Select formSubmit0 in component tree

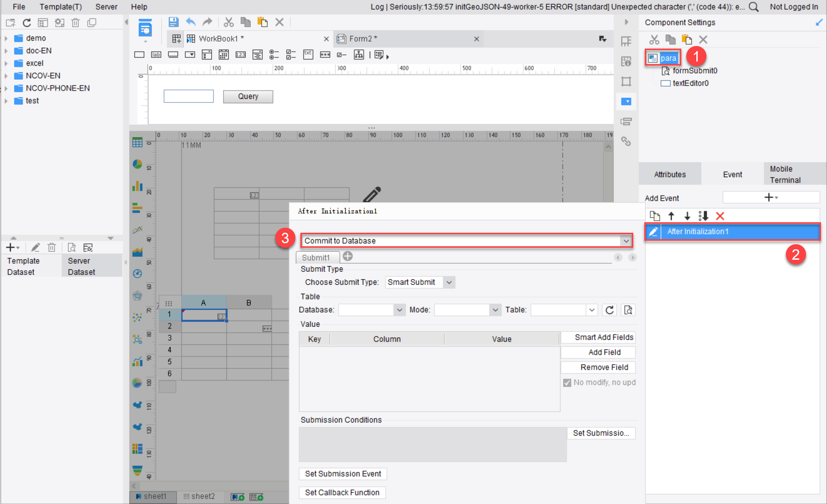click(x=690, y=71)
